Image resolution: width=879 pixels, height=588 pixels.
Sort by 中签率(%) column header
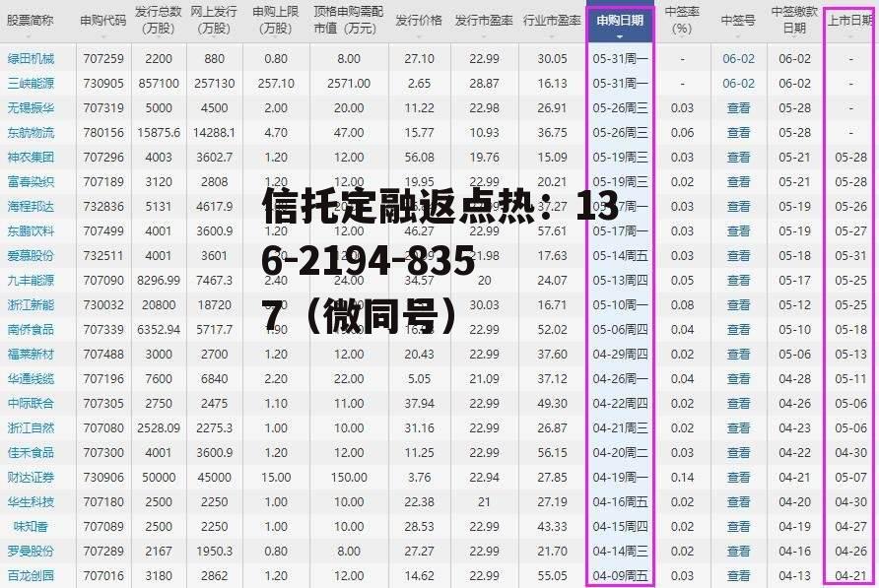(x=682, y=20)
